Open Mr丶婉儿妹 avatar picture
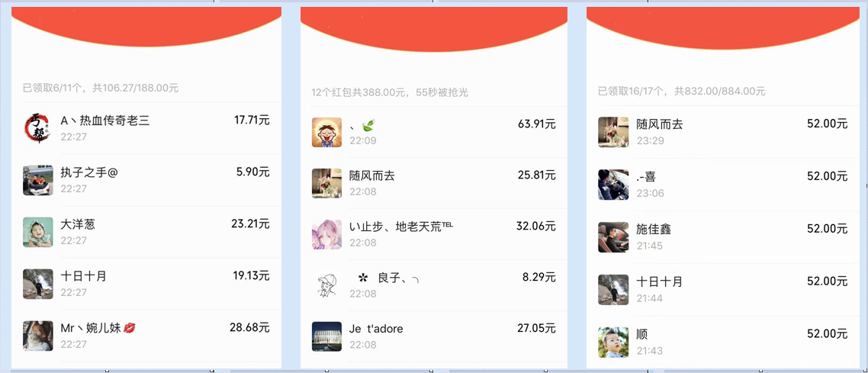868x373 pixels. point(37,336)
